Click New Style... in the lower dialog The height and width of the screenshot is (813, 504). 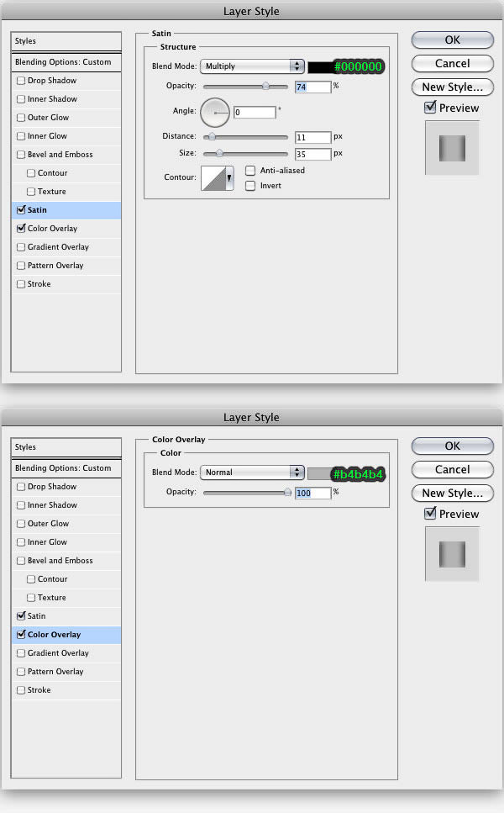click(453, 493)
